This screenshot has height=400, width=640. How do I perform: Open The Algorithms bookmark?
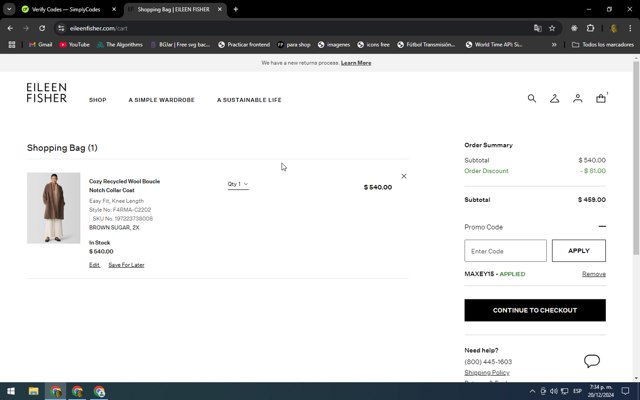pos(120,44)
